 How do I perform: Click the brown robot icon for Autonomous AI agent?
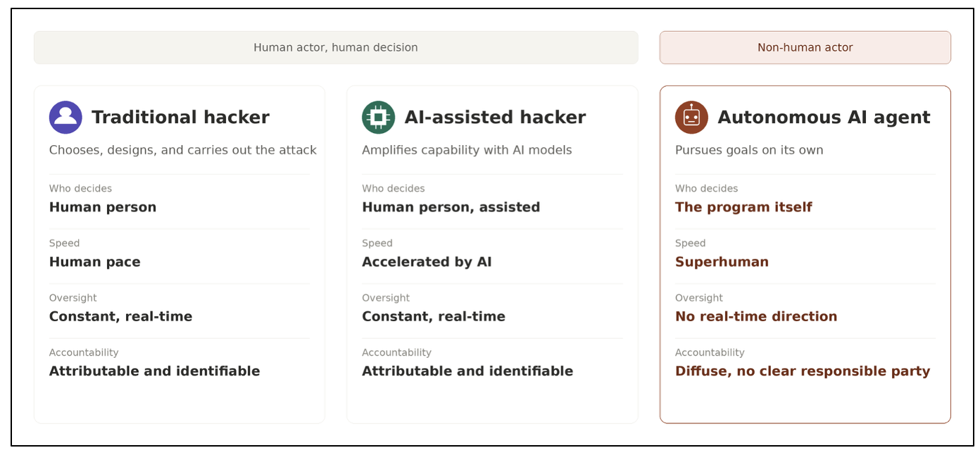(x=691, y=117)
